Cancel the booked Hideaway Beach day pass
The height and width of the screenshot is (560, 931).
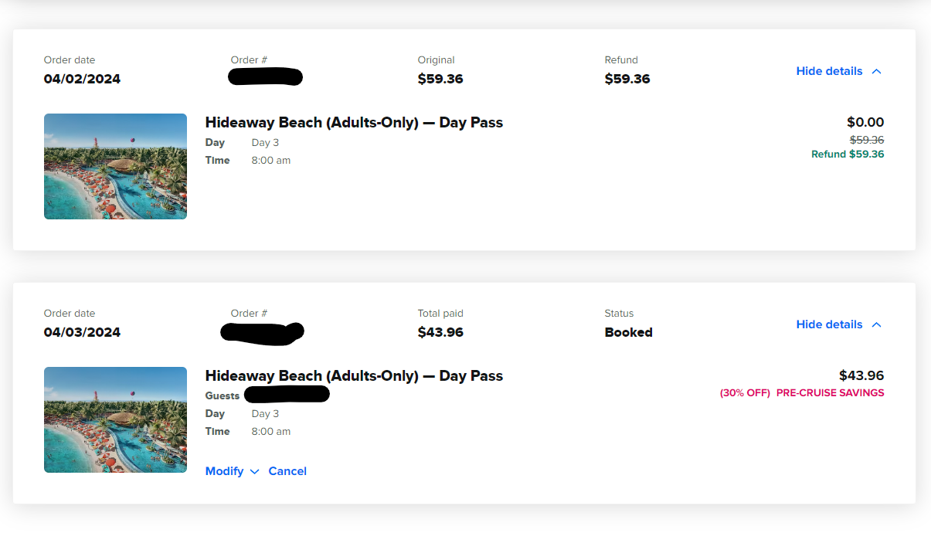pyautogui.click(x=287, y=471)
